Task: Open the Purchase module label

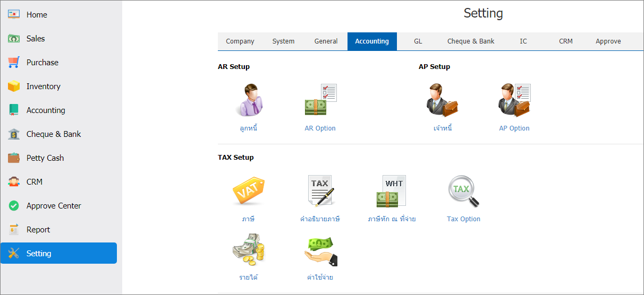Action: pos(43,63)
